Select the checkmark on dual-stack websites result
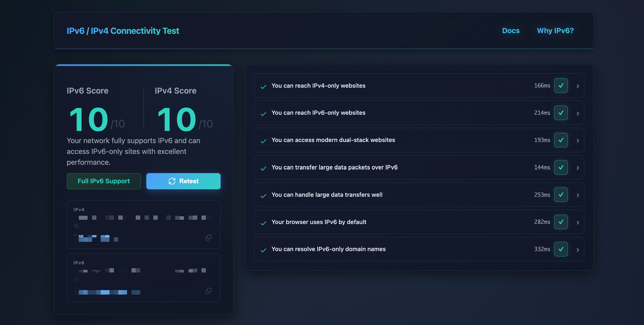The width and height of the screenshot is (644, 325). pyautogui.click(x=561, y=140)
